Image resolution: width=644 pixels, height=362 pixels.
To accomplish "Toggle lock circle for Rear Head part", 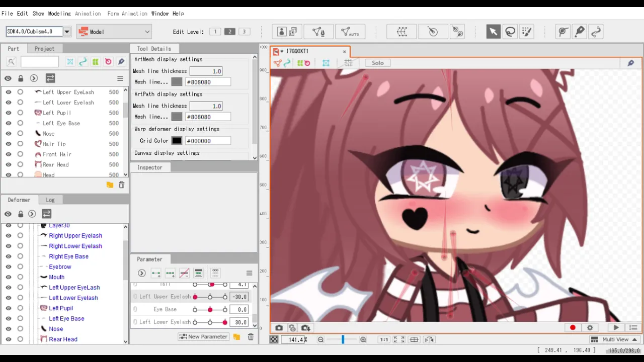I will [x=20, y=164].
